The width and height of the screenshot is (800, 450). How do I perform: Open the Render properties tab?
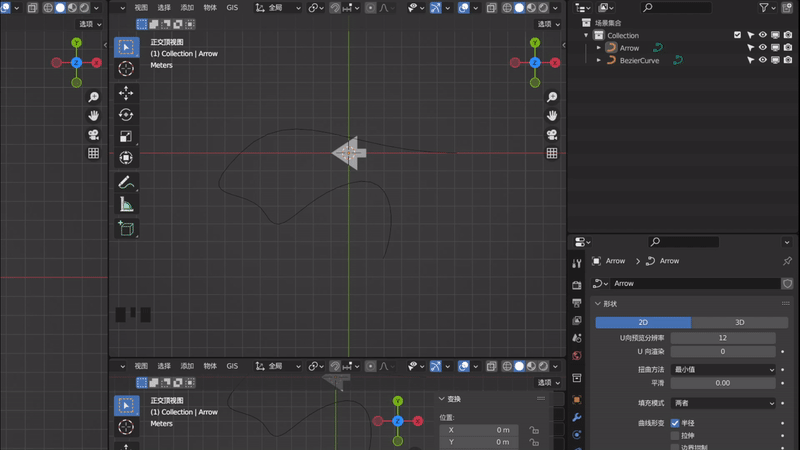[577, 285]
